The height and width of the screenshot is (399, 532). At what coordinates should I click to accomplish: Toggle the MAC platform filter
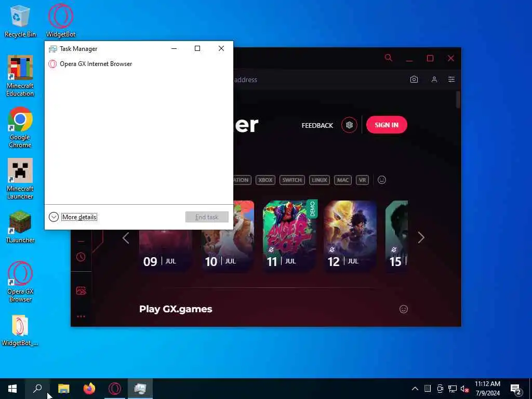click(343, 180)
